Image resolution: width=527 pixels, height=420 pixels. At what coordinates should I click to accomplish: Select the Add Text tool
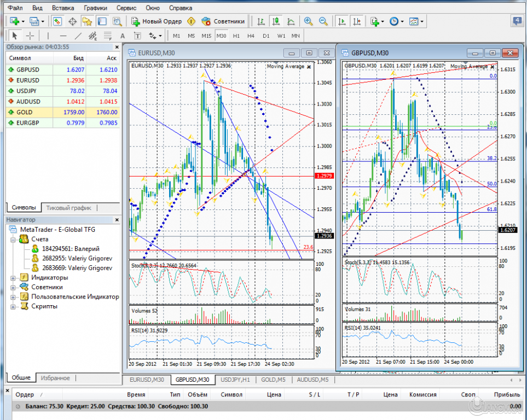coord(122,36)
